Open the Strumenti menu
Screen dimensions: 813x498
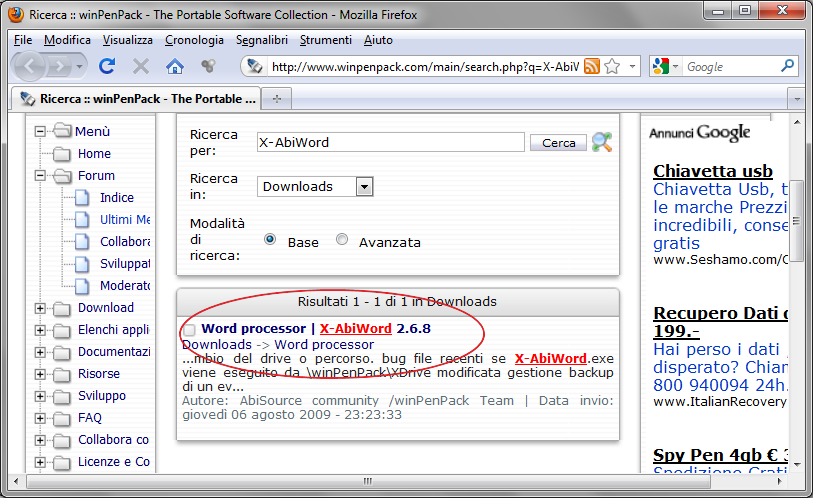click(326, 40)
